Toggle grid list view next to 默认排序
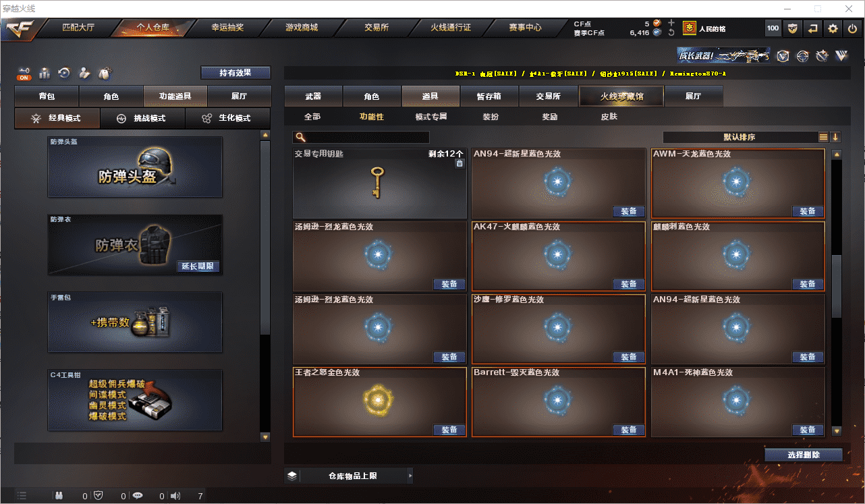 (x=823, y=137)
